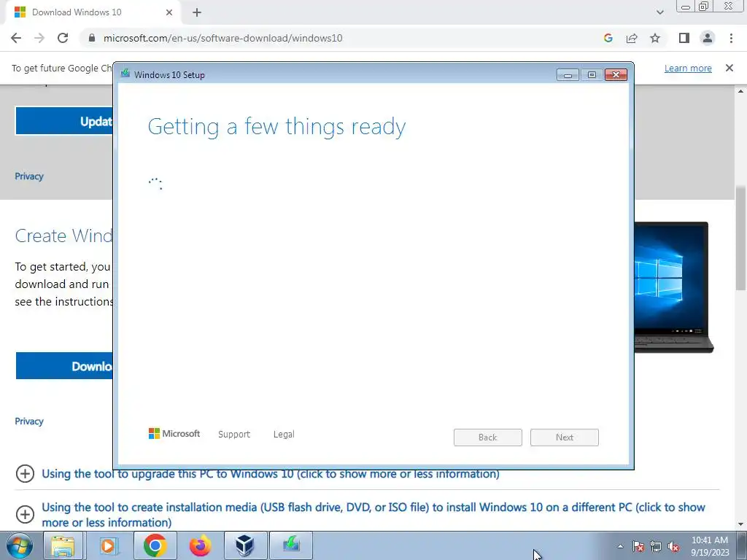Click scrollbar up arrow on the webpage
The image size is (747, 560).
point(741,90)
